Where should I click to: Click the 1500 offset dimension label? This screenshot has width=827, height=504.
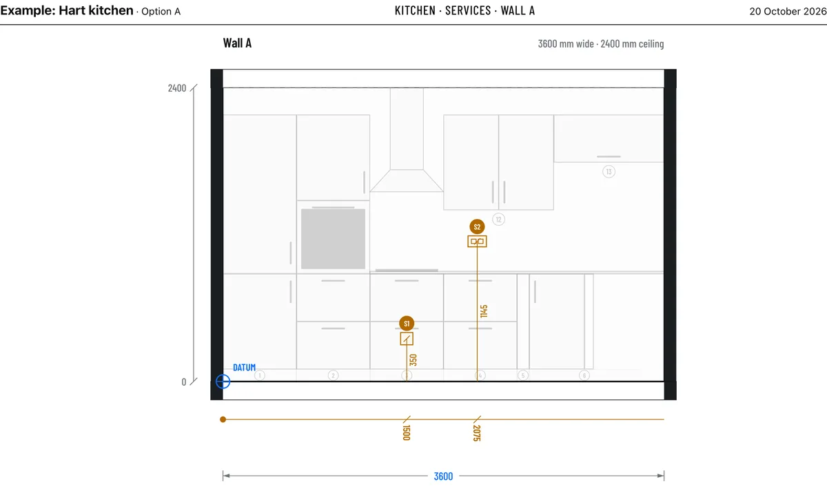click(x=407, y=433)
